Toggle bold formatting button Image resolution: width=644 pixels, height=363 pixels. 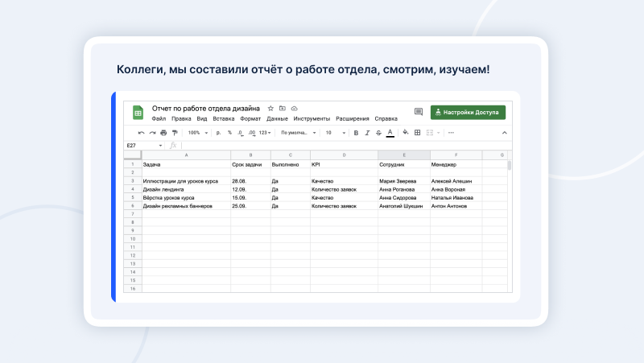coord(356,133)
